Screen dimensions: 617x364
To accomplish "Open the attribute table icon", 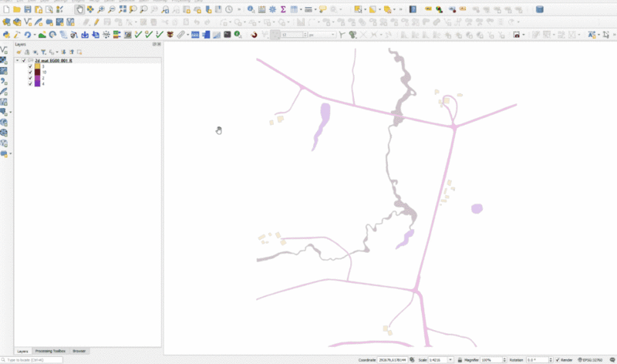I will pos(261,9).
